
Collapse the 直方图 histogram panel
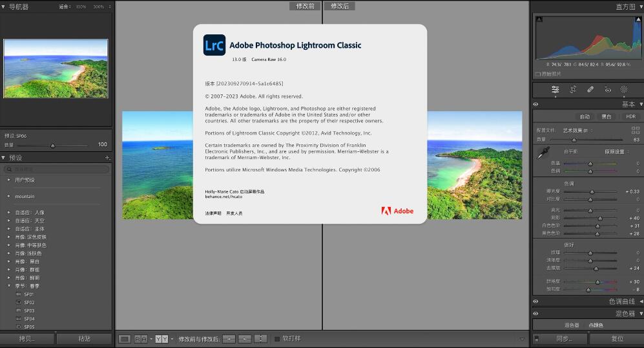[641, 6]
